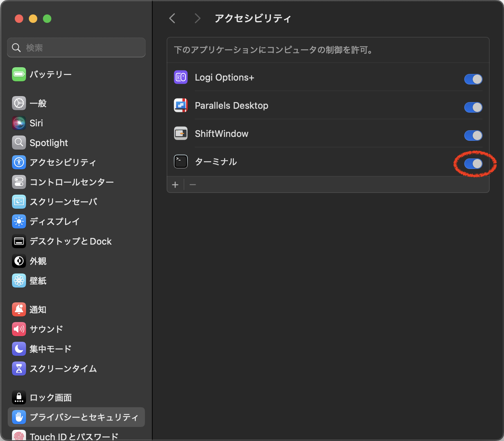Open 集中モード focus icon
Image resolution: width=504 pixels, height=441 pixels.
(19, 349)
